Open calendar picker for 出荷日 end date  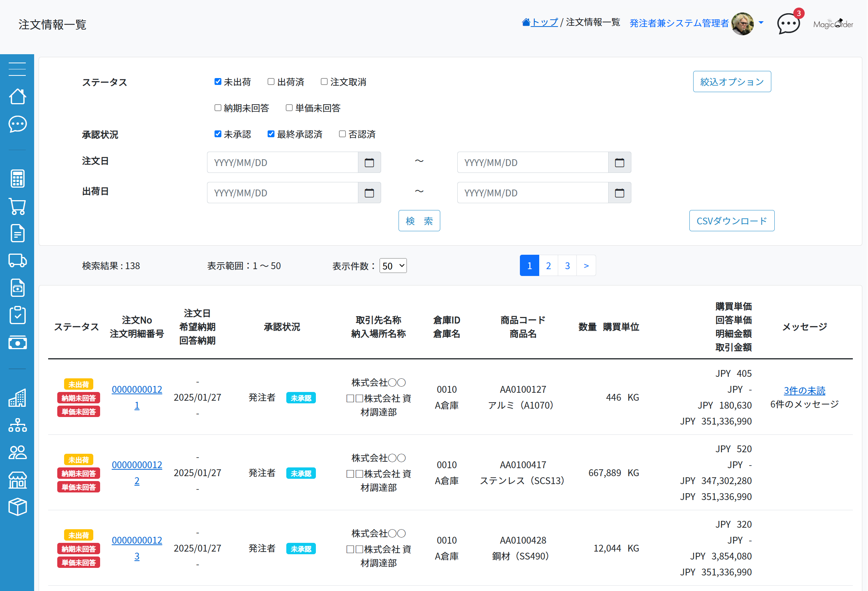(x=620, y=193)
